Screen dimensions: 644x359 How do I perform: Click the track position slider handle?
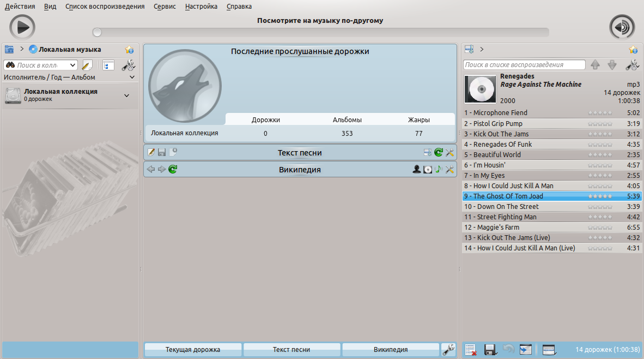tap(97, 32)
